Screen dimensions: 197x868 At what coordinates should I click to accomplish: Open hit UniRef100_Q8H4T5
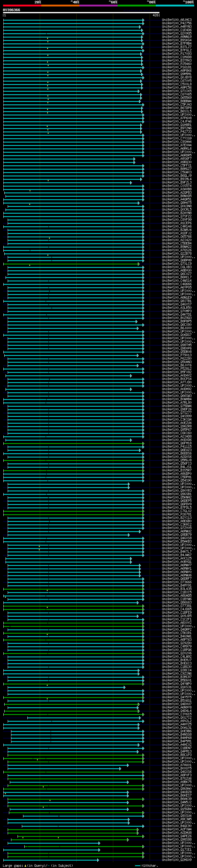tap(177, 203)
